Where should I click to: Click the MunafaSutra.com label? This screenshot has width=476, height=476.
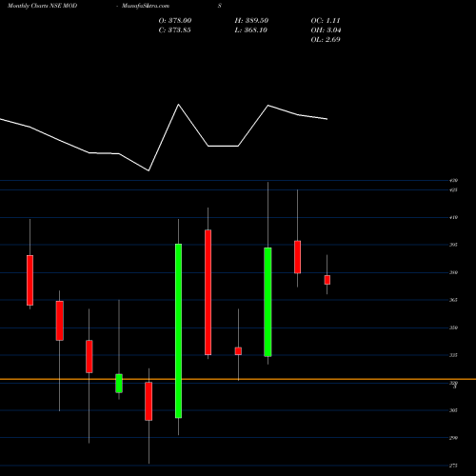pyautogui.click(x=146, y=6)
